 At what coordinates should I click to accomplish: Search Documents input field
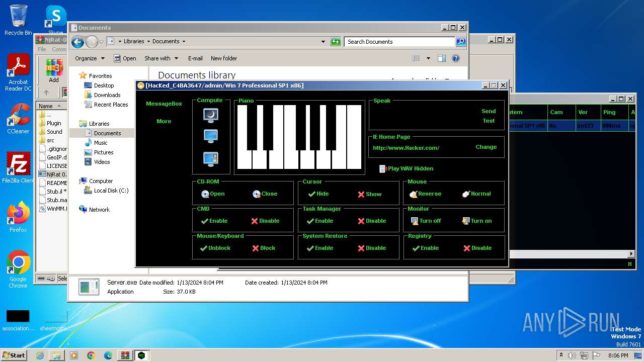point(400,42)
